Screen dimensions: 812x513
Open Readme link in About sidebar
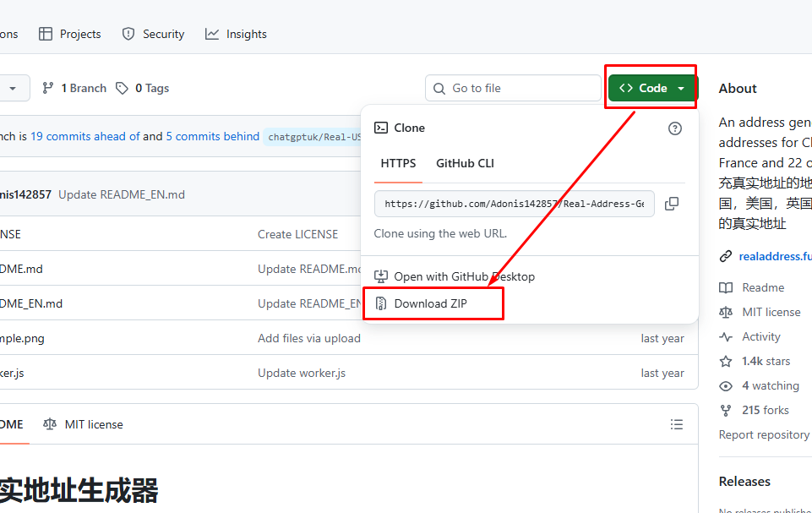coord(763,287)
